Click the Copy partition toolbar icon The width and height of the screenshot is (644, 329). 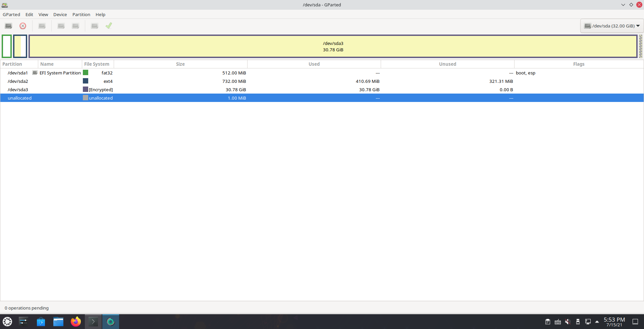point(61,26)
